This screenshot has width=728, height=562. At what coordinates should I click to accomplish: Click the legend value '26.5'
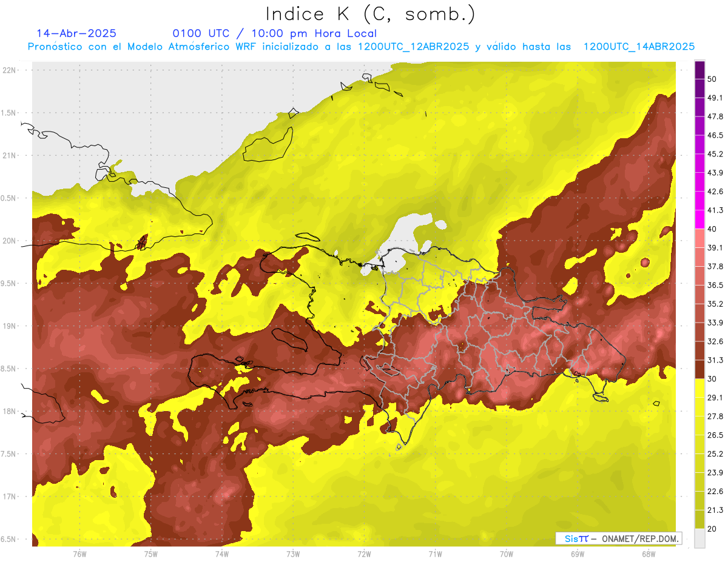715,435
